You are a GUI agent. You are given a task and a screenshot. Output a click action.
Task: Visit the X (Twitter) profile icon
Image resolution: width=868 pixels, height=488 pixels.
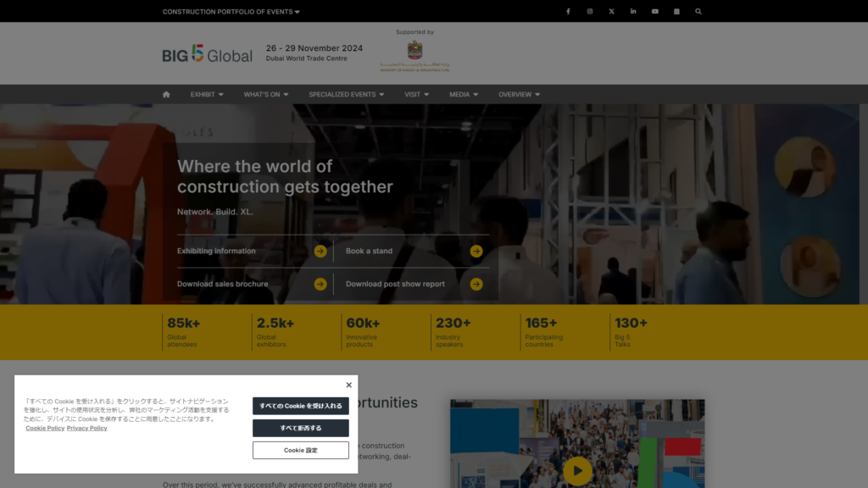point(611,11)
